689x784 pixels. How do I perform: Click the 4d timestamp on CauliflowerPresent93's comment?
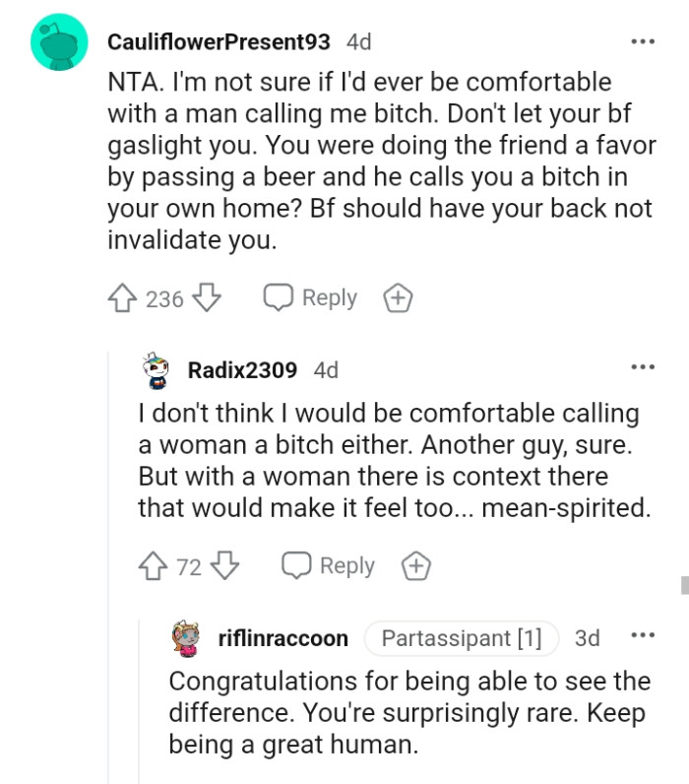point(359,42)
